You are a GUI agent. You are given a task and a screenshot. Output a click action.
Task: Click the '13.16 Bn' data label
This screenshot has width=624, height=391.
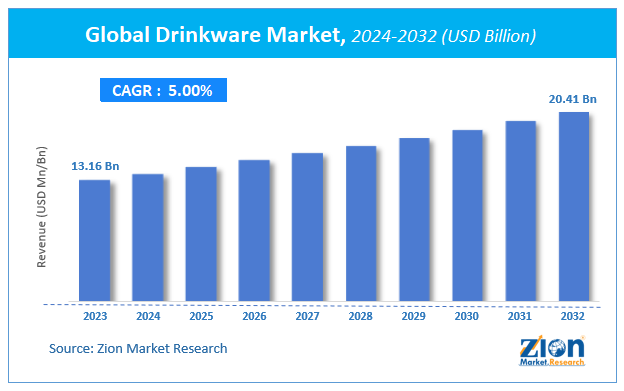tap(95, 166)
